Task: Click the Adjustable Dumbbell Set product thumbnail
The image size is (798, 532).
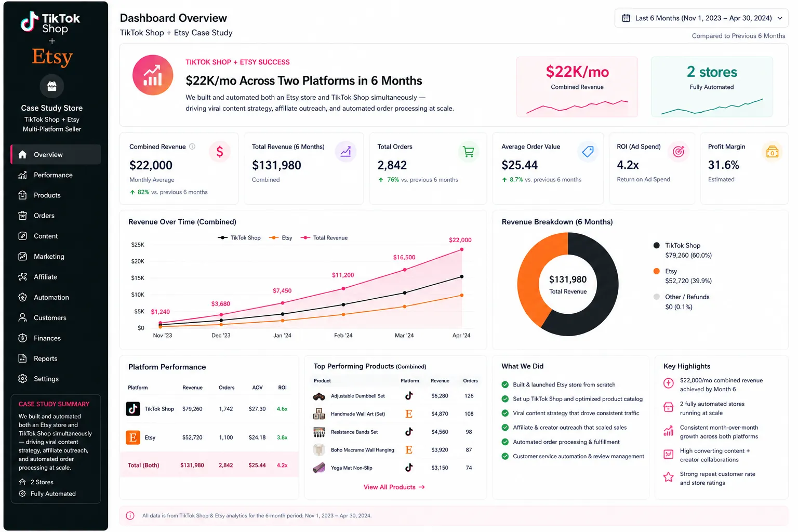Action: point(319,396)
